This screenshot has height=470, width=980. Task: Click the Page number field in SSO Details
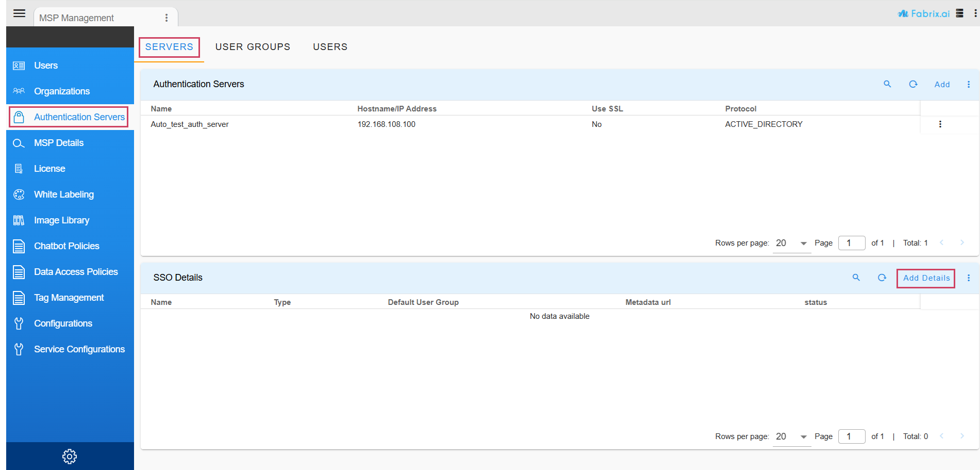point(851,436)
